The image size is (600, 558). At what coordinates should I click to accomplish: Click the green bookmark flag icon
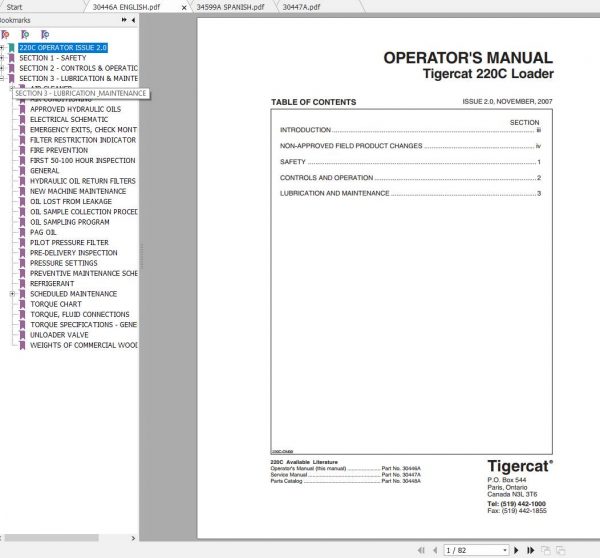[x=25, y=35]
